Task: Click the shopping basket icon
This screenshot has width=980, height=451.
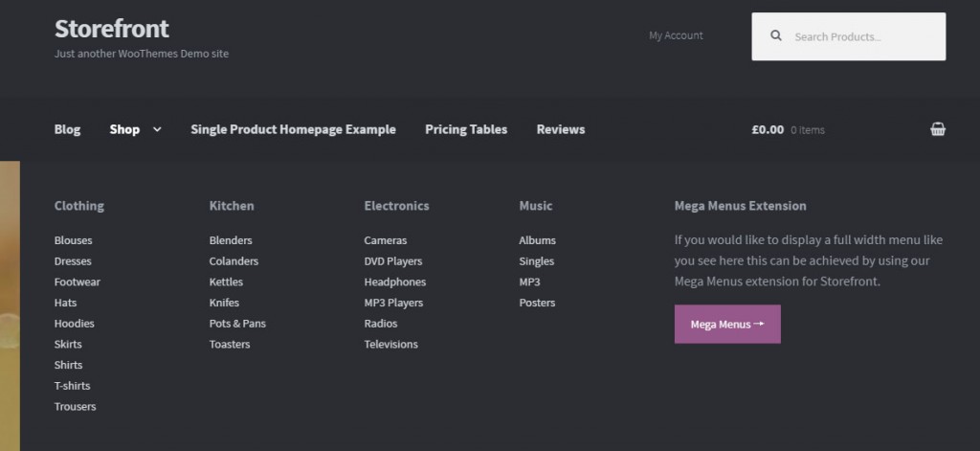Action: (938, 129)
